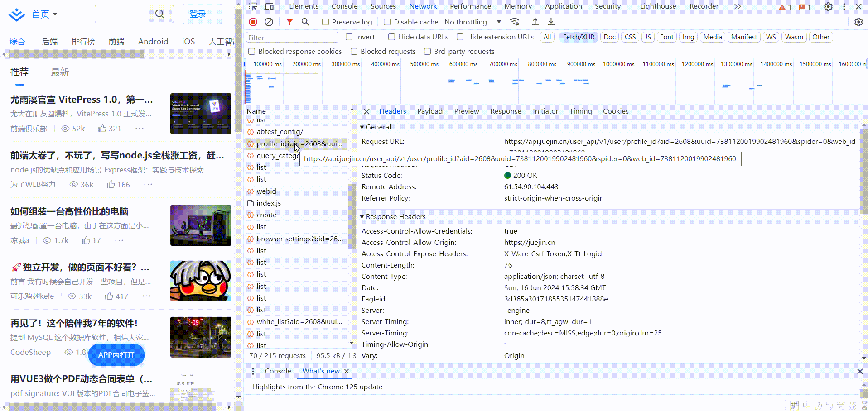Collapse the General section

pyautogui.click(x=362, y=127)
